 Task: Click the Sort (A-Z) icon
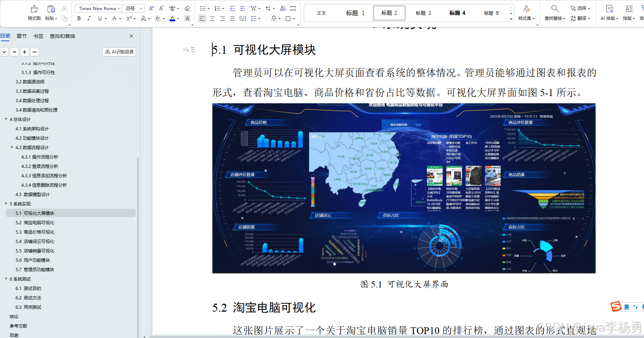[x=283, y=8]
